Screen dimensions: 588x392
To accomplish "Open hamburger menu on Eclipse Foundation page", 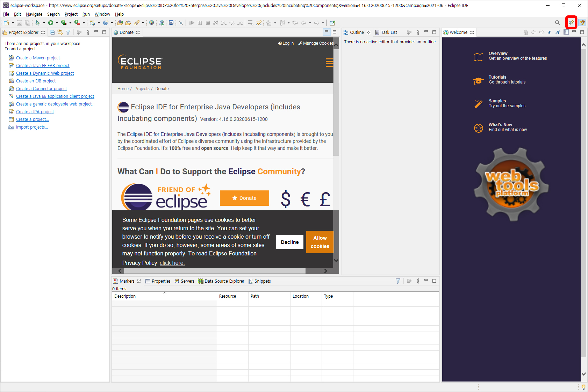I will coord(329,63).
